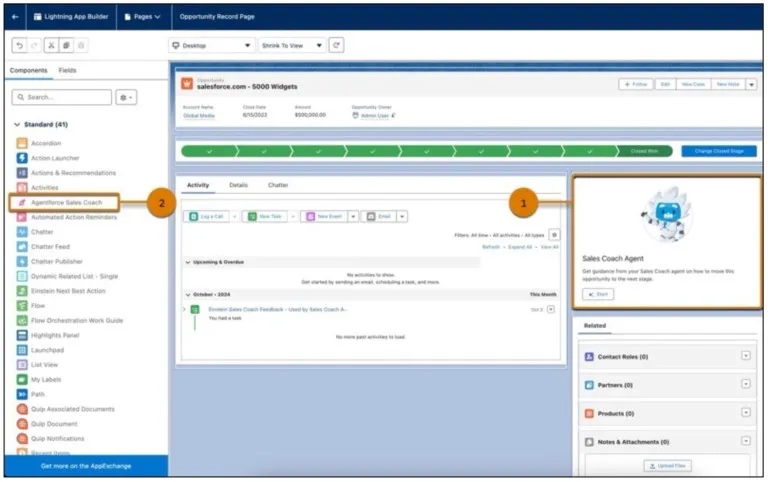This screenshot has height=482, width=768.
Task: Select the Highlights Panel component icon
Action: [x=22, y=335]
